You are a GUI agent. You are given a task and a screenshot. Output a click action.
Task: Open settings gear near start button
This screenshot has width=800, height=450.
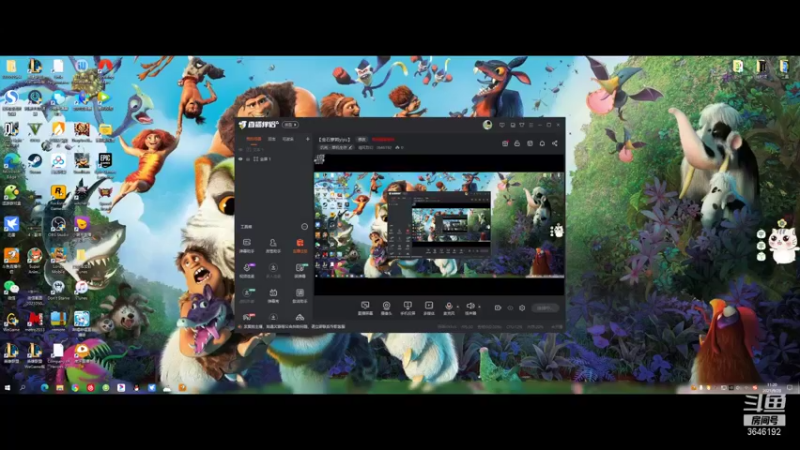(522, 308)
